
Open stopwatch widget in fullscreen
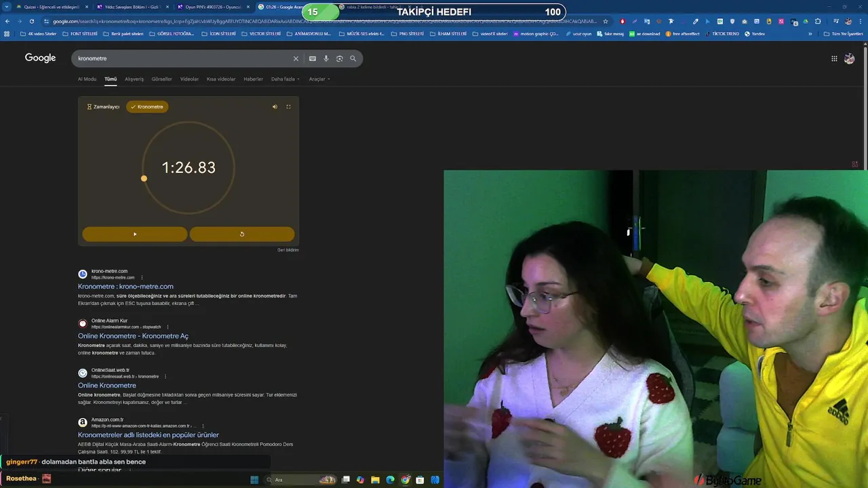pyautogui.click(x=288, y=106)
